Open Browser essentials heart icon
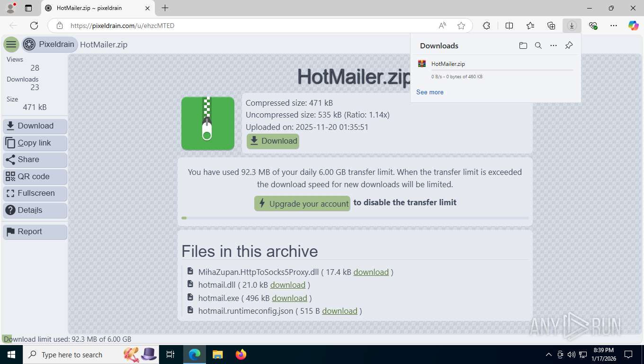 click(593, 26)
